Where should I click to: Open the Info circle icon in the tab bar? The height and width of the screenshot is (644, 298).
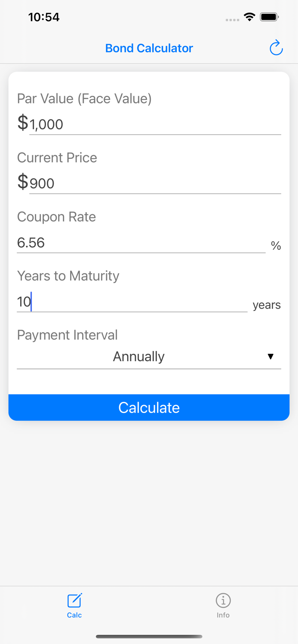[223, 601]
